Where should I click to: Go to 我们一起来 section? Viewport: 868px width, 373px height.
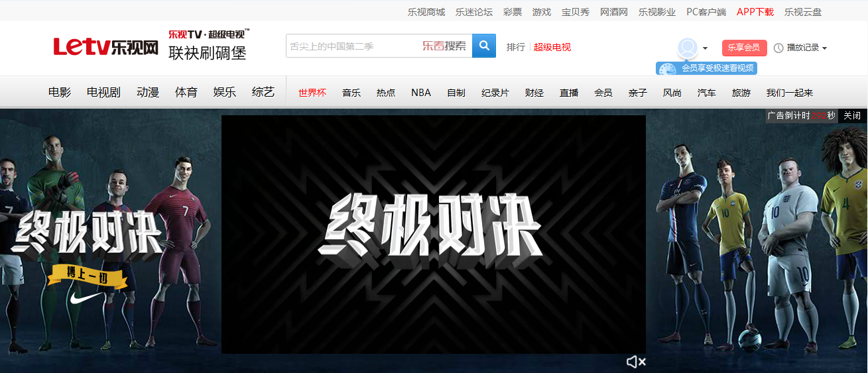[x=790, y=93]
